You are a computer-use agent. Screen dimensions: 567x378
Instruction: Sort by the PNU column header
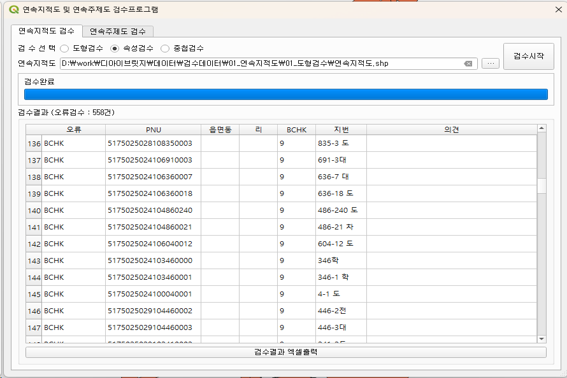click(x=153, y=129)
